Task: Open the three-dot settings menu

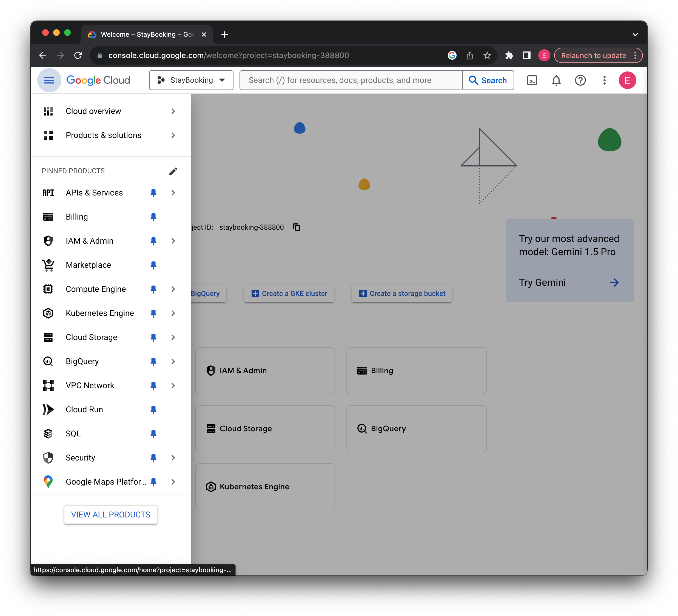Action: coord(604,80)
